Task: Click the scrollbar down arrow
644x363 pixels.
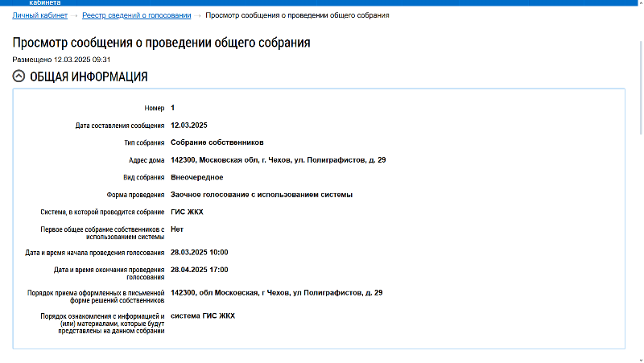Action: [641, 360]
